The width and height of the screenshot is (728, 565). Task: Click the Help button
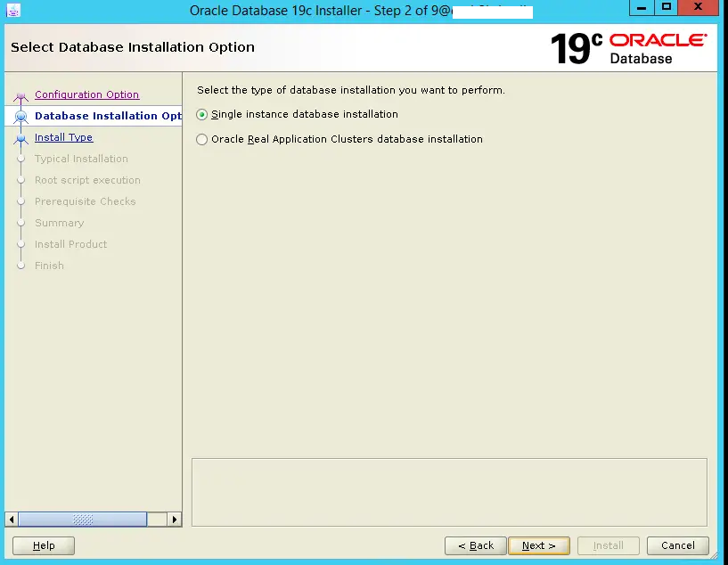[44, 545]
